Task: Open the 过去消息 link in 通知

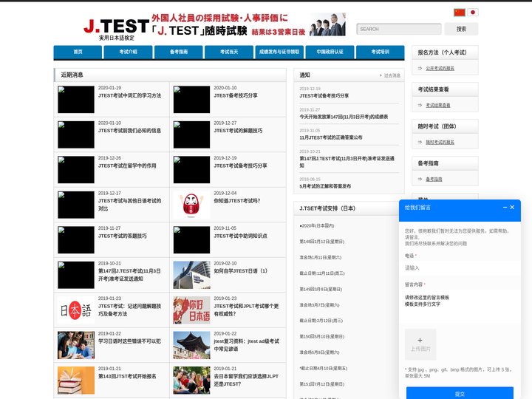Action: coord(392,75)
